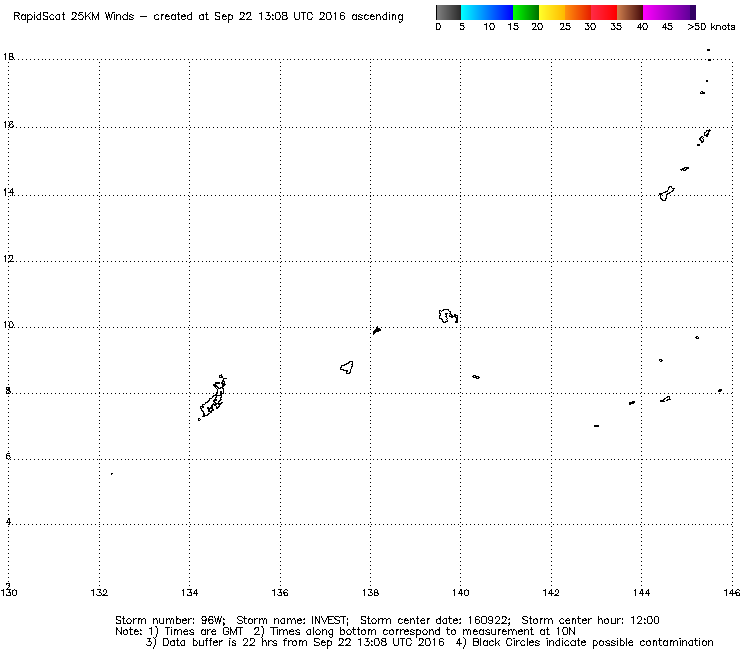Image resolution: width=740 pixels, height=650 pixels.
Task: Click the small island dash at 143E 7N
Action: tap(597, 426)
